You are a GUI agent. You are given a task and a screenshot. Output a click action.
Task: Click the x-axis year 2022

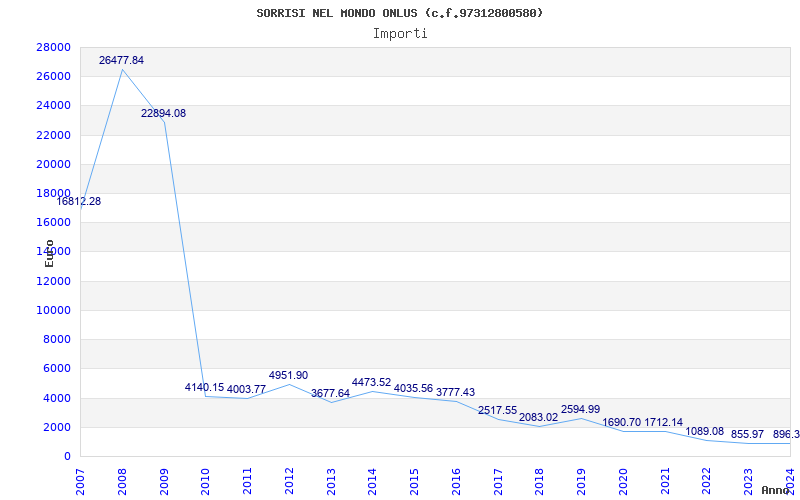click(707, 481)
